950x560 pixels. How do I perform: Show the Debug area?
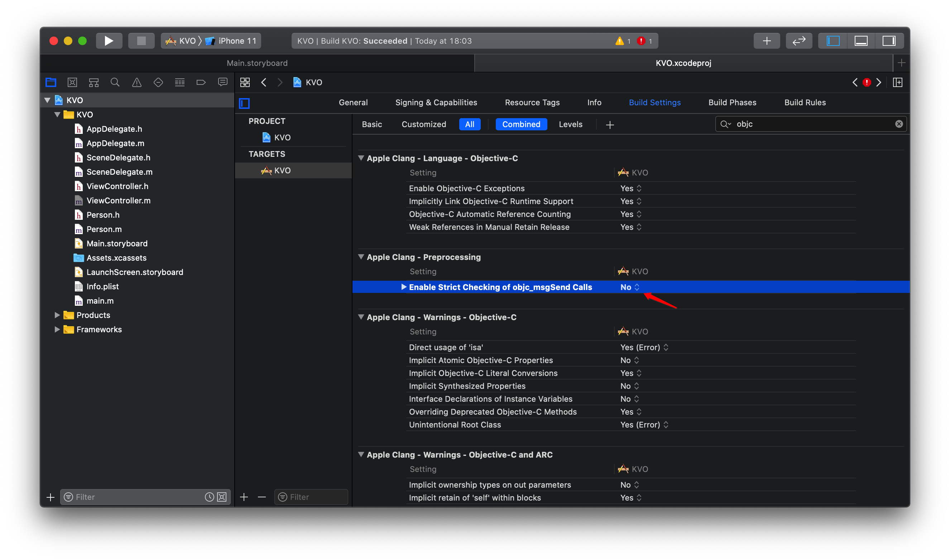coord(860,41)
